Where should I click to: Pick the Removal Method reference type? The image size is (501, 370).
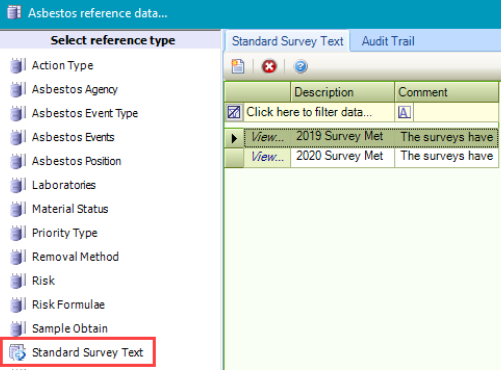click(75, 257)
